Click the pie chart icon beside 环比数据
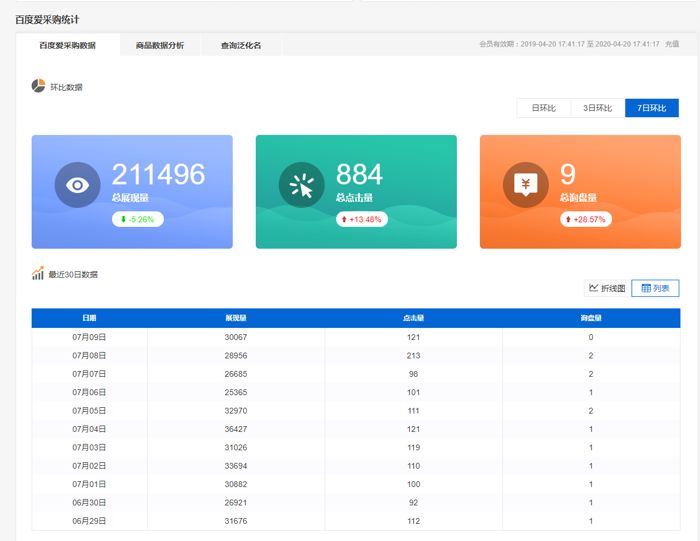This screenshot has height=541, width=700. click(x=38, y=86)
